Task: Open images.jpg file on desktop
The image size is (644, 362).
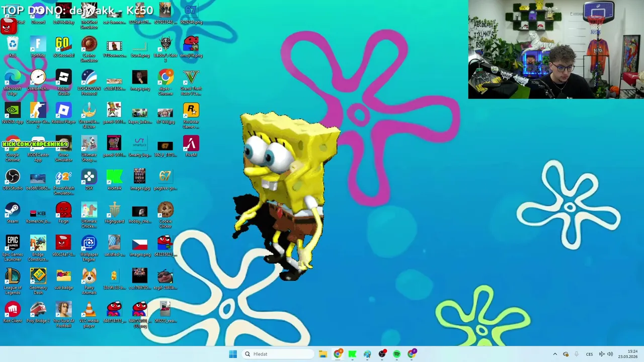Action: pos(140,179)
